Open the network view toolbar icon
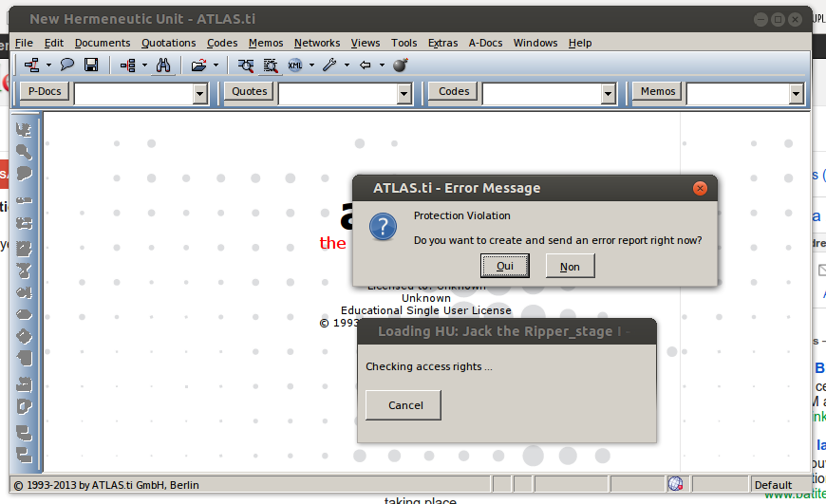Image resolution: width=826 pixels, height=504 pixels. 31,65
